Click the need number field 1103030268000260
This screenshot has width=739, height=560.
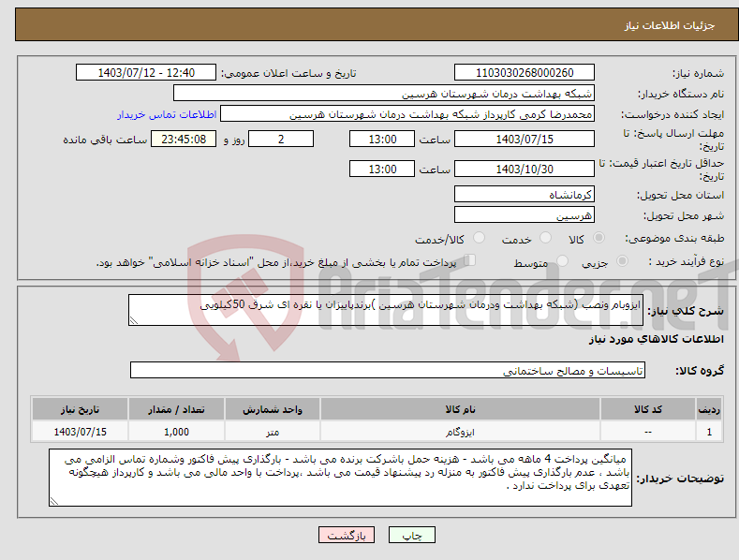525,73
